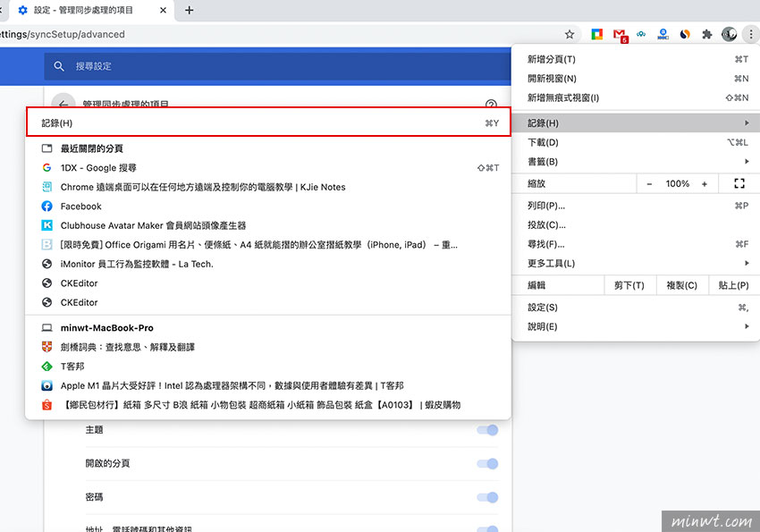The width and height of the screenshot is (760, 532).
Task: Click 貼上(P) edit button
Action: coord(734,285)
